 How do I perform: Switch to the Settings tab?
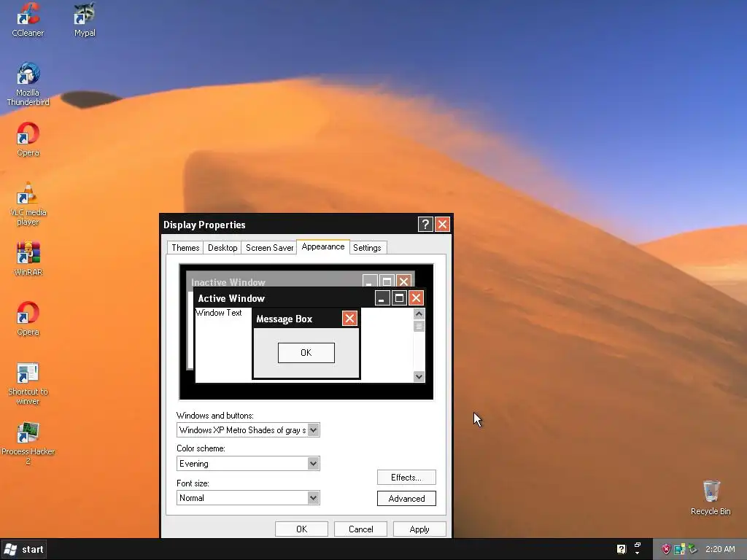[367, 248]
